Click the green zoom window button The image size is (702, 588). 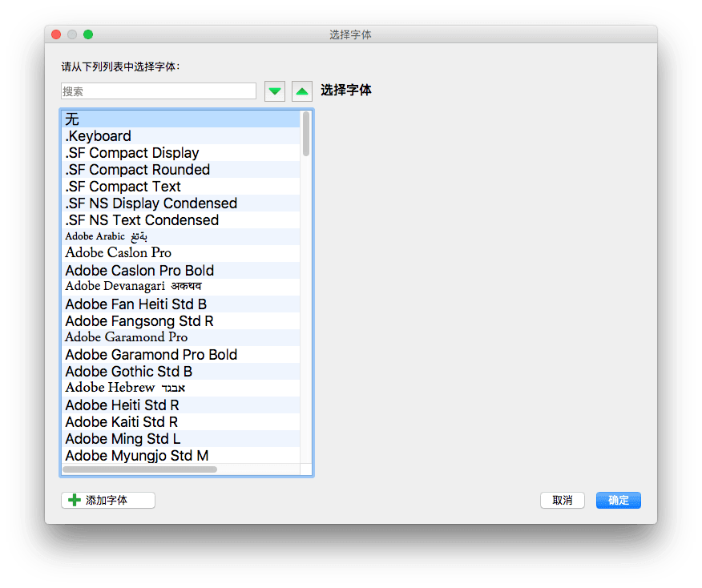click(88, 34)
